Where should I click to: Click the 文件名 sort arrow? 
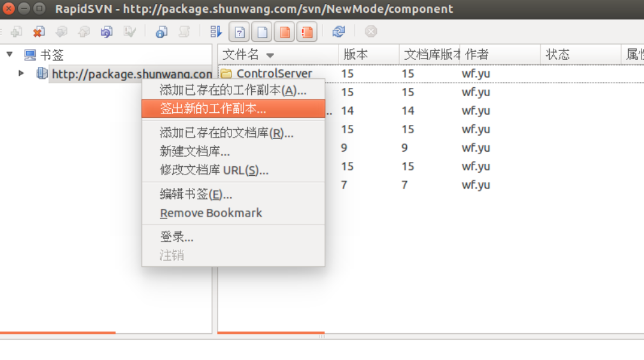pos(270,55)
